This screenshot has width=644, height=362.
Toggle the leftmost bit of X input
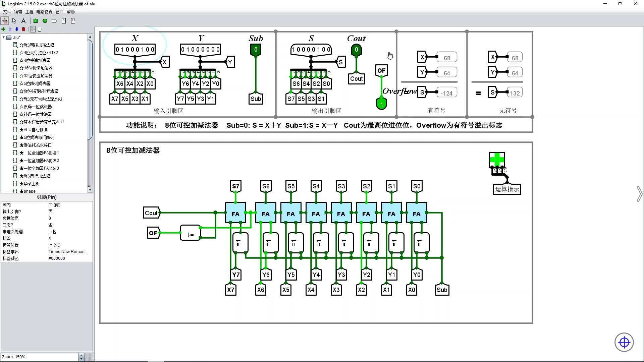[117, 50]
